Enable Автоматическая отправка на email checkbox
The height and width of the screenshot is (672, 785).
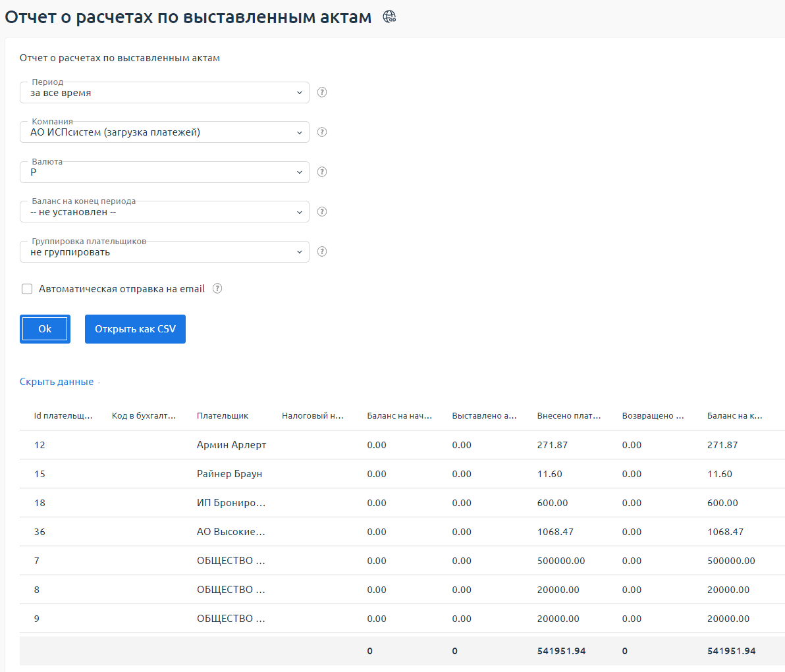(27, 289)
